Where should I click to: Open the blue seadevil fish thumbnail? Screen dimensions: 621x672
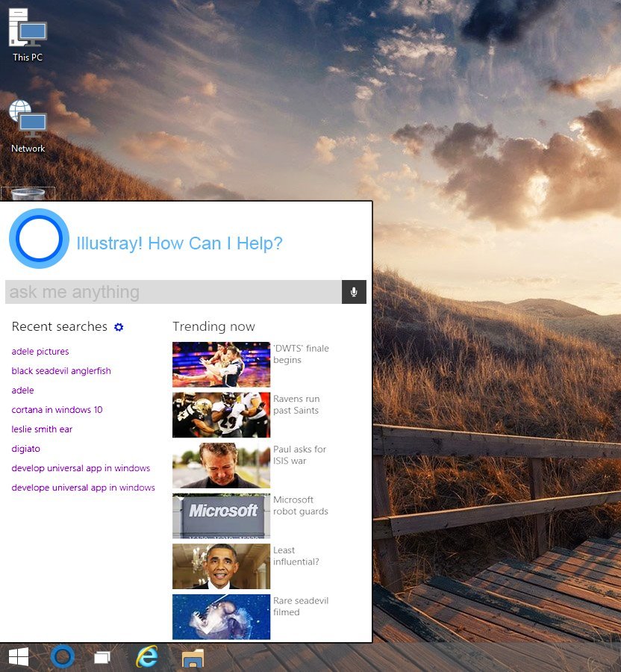pyautogui.click(x=222, y=617)
